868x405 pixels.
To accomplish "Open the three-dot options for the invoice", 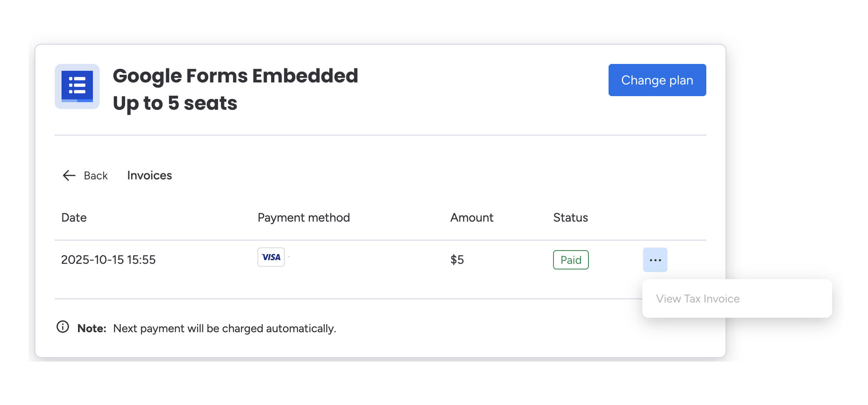I will pyautogui.click(x=655, y=259).
